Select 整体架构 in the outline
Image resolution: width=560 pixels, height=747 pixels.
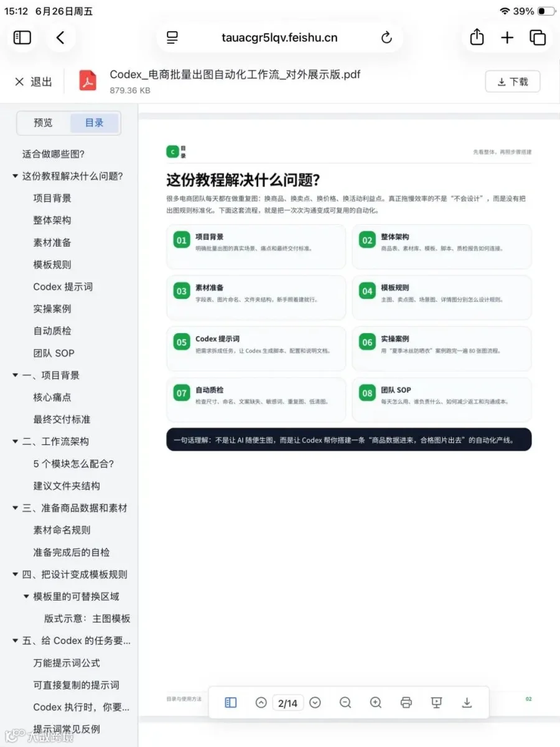[52, 220]
